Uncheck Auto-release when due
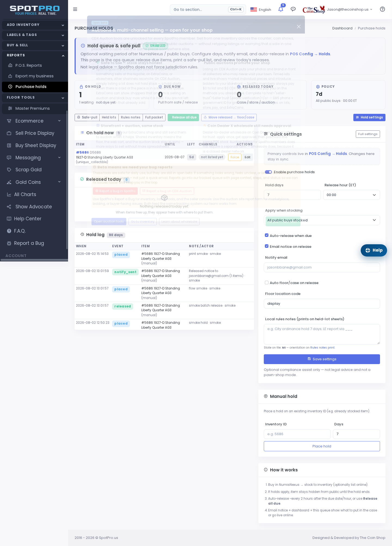 point(267,235)
